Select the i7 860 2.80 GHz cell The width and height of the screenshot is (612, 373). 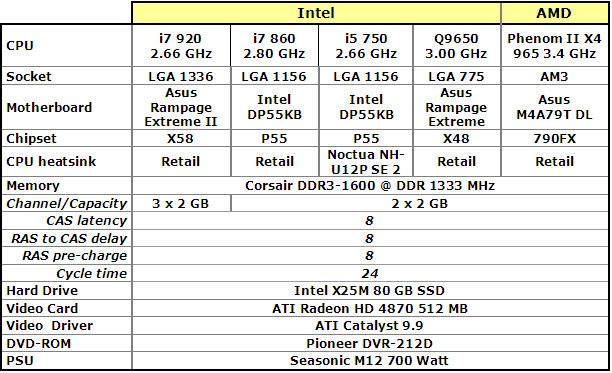pos(274,46)
